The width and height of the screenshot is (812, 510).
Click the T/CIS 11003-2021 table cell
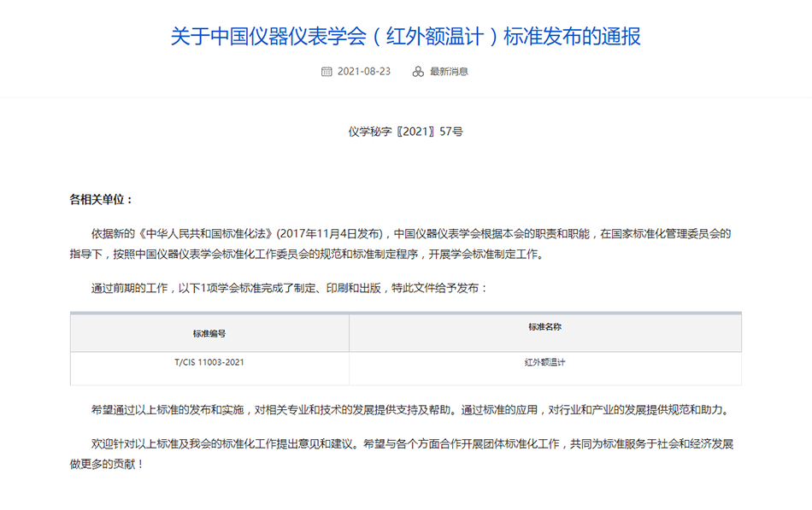[x=209, y=362]
